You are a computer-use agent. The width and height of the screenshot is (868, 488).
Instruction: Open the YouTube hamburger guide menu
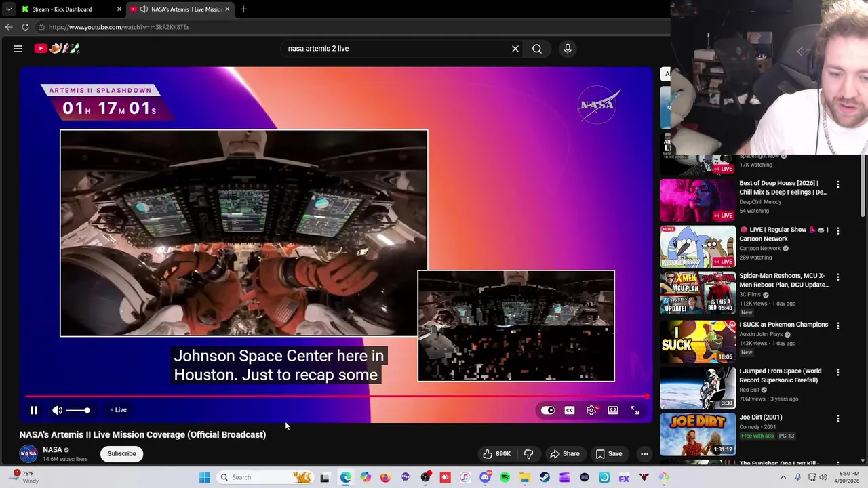tap(18, 48)
